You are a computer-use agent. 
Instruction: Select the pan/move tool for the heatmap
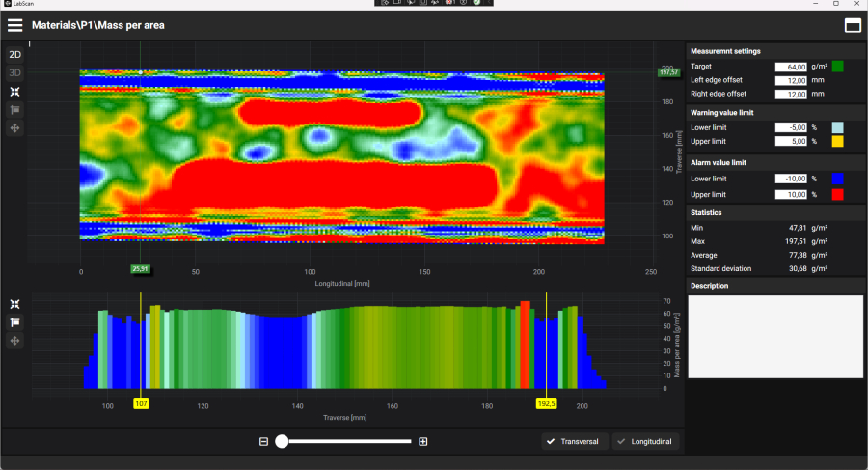point(15,128)
